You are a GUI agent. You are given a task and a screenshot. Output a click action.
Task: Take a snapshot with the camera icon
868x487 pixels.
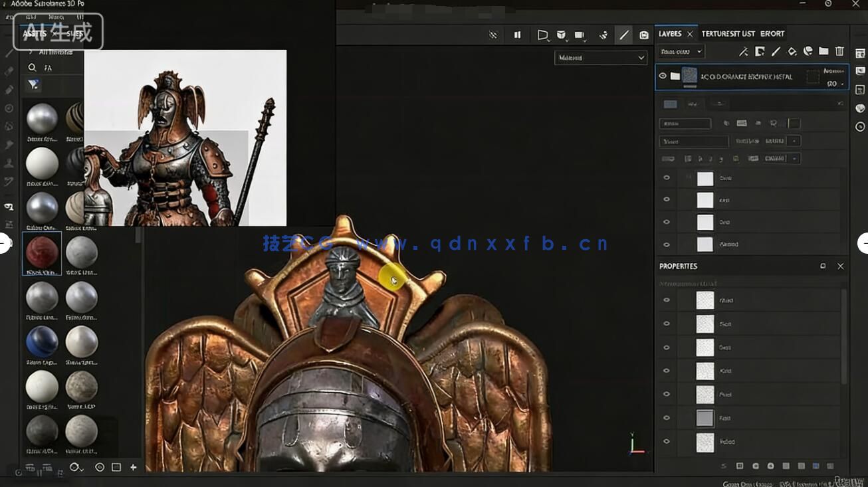click(x=643, y=35)
